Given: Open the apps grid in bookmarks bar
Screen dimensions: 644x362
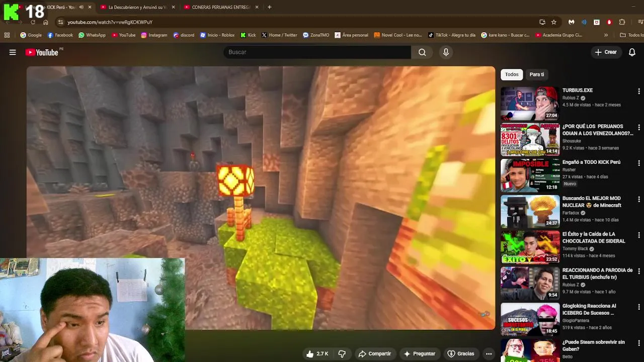Looking at the screenshot, I should click(x=7, y=35).
